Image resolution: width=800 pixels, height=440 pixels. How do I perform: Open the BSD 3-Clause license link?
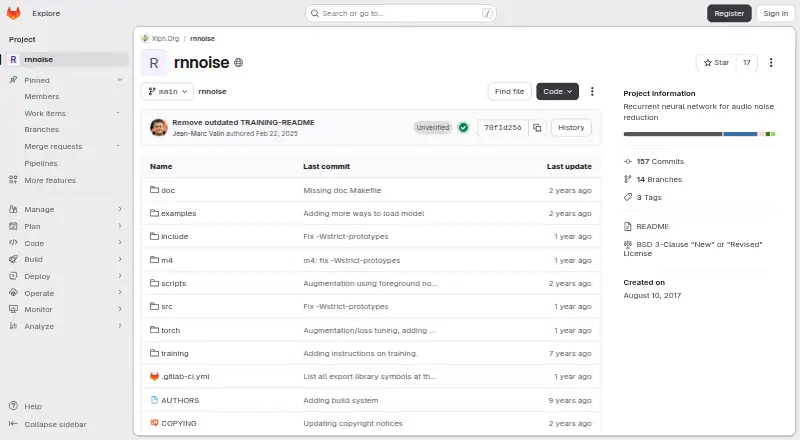tap(693, 249)
